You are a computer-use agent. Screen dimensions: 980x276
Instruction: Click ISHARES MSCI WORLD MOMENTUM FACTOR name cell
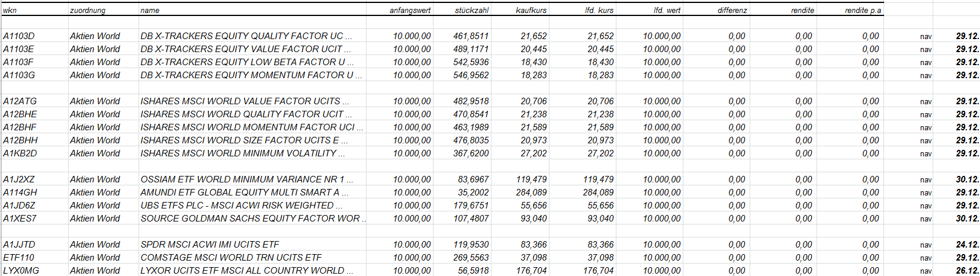coord(248,127)
